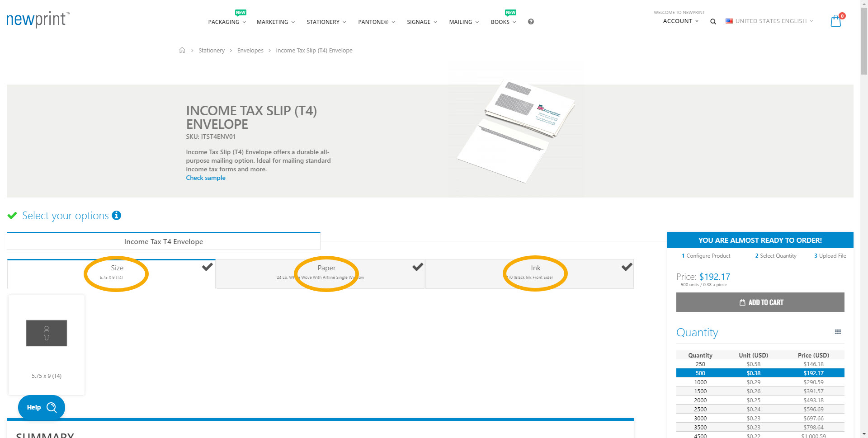Click the newprint logo

click(x=38, y=19)
